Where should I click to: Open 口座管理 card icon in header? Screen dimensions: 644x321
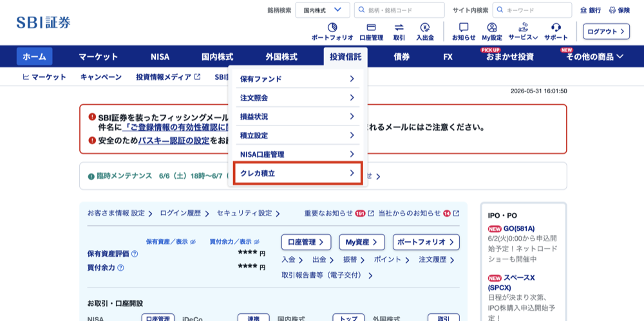(371, 28)
